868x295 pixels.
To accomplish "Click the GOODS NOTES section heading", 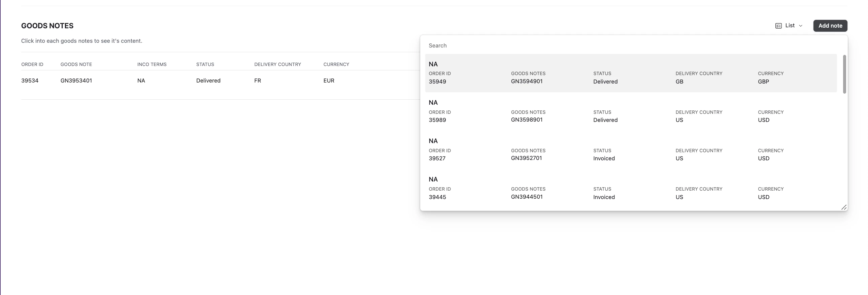I will pyautogui.click(x=47, y=26).
